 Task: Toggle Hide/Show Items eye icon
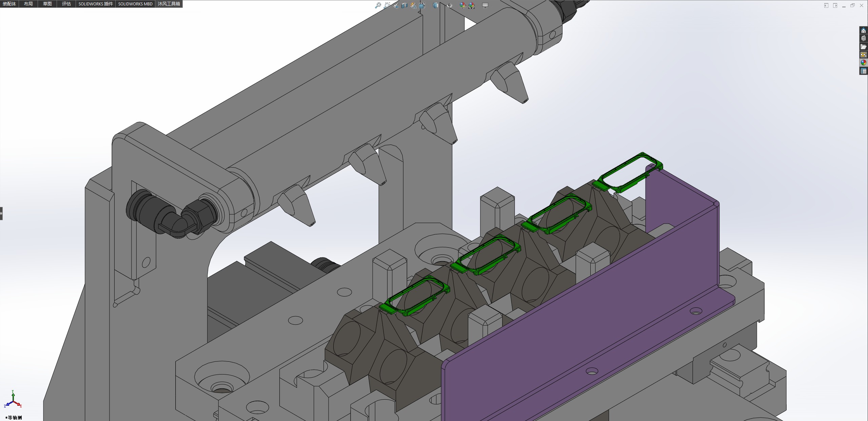point(449,5)
